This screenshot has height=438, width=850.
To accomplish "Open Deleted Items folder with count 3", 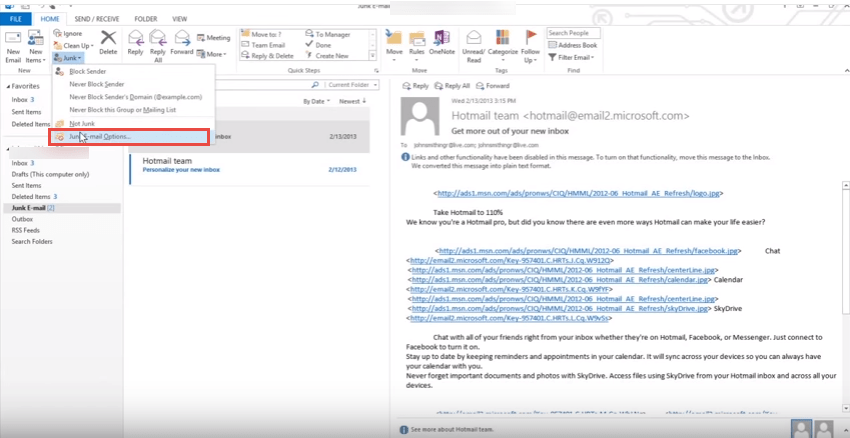I will pyautogui.click(x=35, y=197).
